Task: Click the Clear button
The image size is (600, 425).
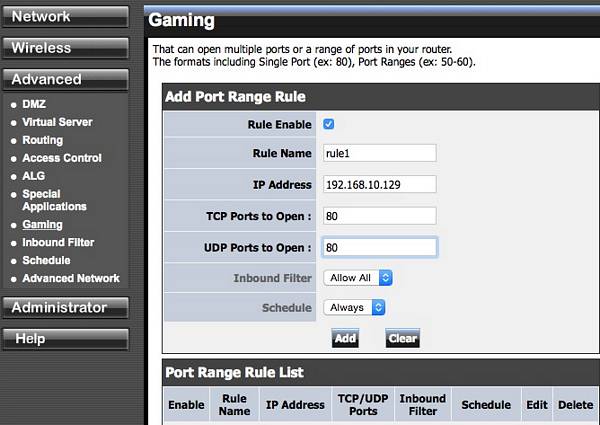Action: coord(402,339)
